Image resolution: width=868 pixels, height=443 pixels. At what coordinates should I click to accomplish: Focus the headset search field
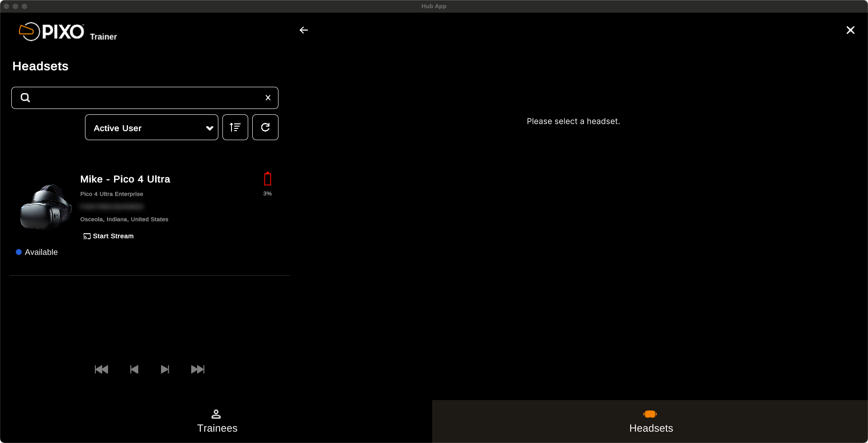click(145, 98)
